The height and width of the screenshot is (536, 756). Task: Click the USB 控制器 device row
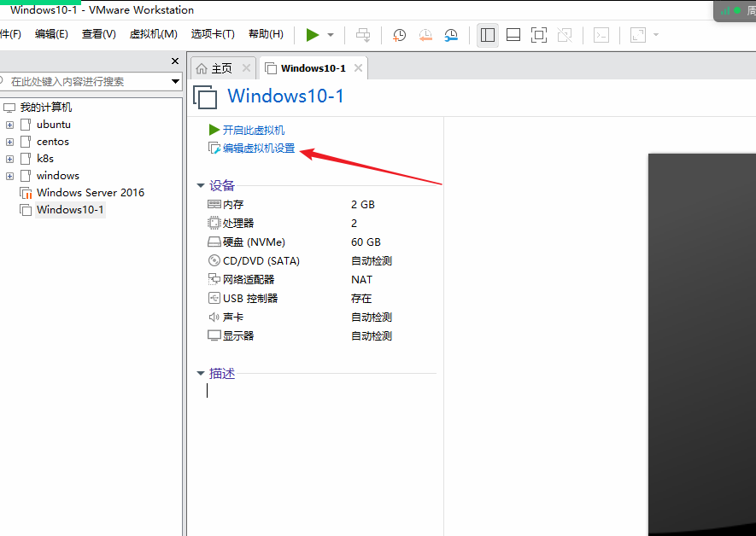pos(299,298)
